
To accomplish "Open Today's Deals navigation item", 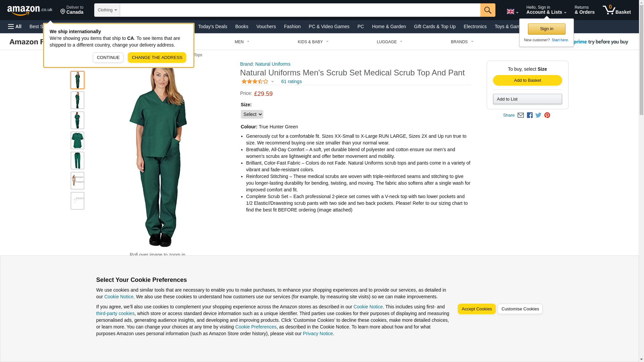I will pos(212,26).
